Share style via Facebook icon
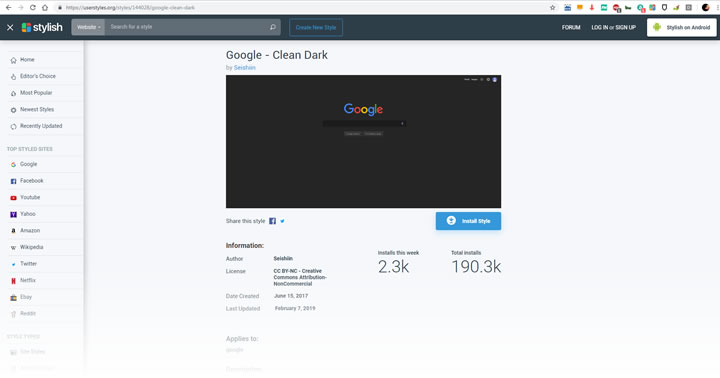720x378 pixels. click(272, 221)
